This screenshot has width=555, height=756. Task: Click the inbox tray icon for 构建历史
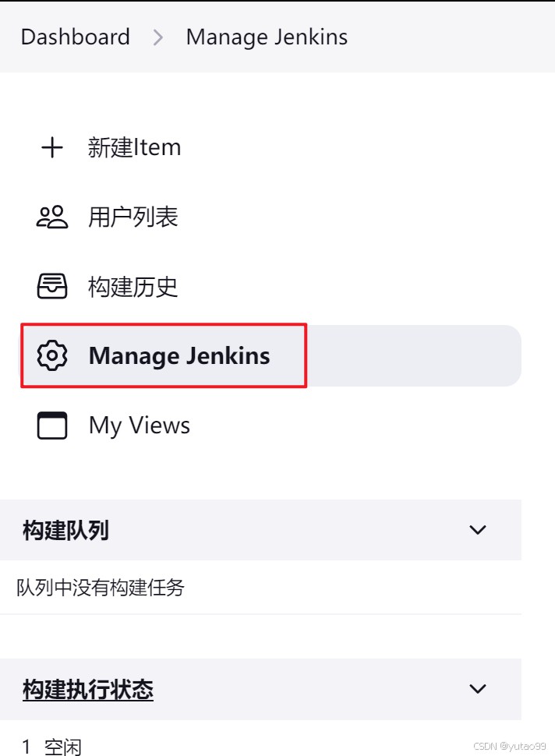(52, 286)
